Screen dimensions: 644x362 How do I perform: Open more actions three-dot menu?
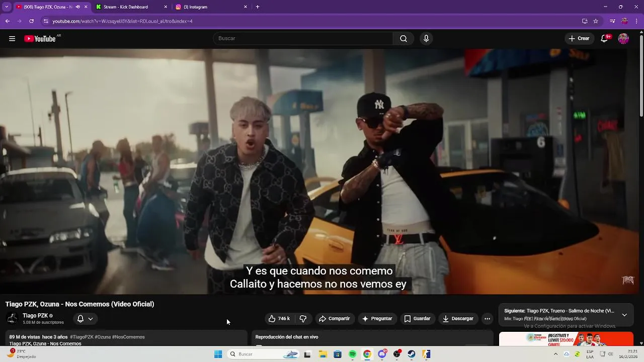[x=487, y=319]
